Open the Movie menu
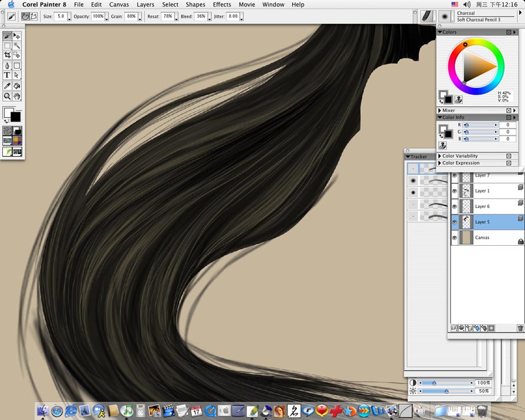Screen dimensions: 525x420 tap(247, 4)
